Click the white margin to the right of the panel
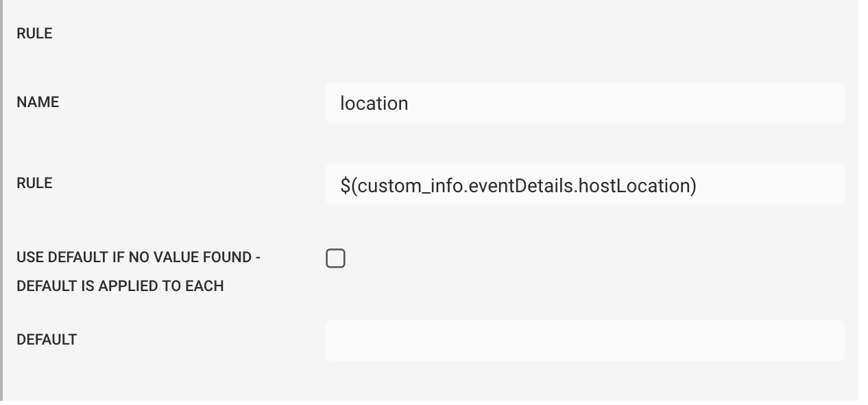Image resolution: width=868 pixels, height=405 pixels. click(863, 202)
